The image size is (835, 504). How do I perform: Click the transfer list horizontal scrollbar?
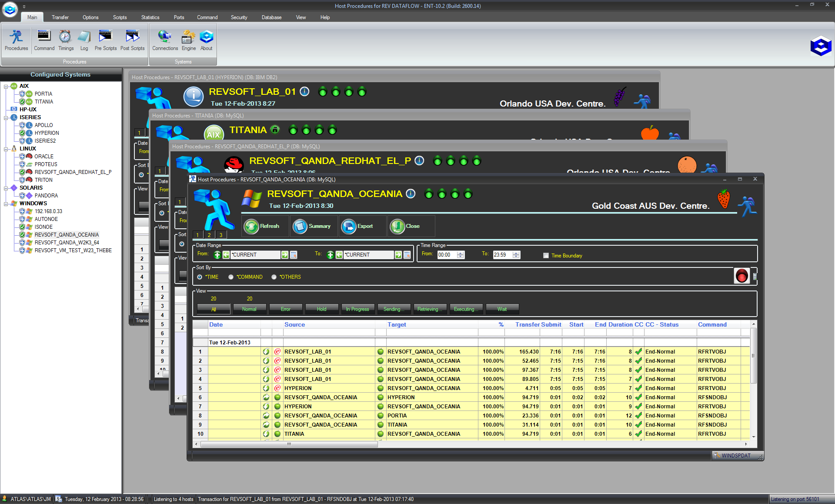289,444
